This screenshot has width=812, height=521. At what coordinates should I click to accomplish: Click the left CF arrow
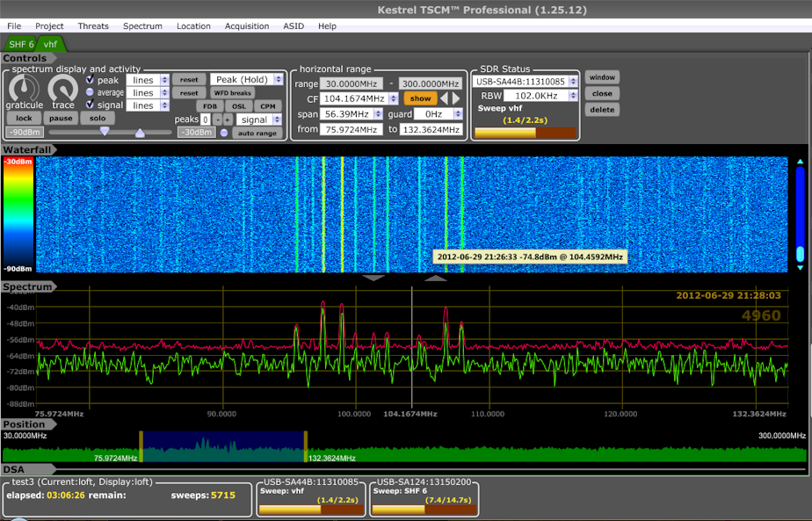(445, 98)
